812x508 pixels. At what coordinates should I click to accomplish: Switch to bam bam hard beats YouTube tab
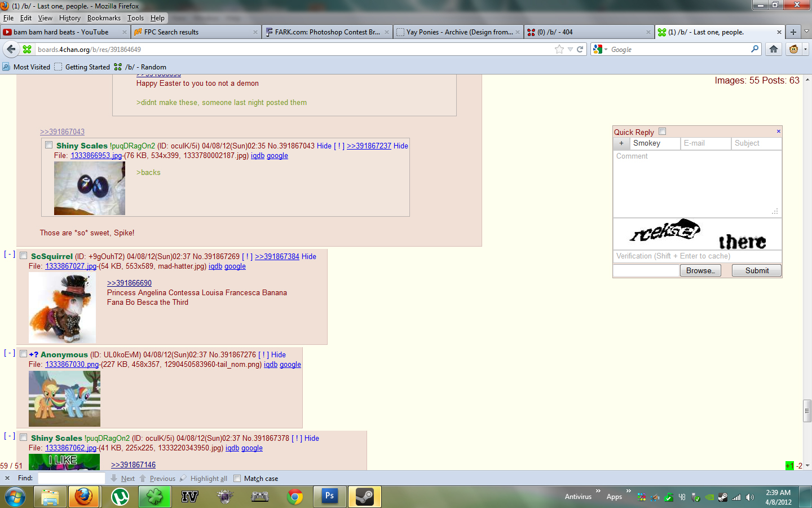coord(65,32)
